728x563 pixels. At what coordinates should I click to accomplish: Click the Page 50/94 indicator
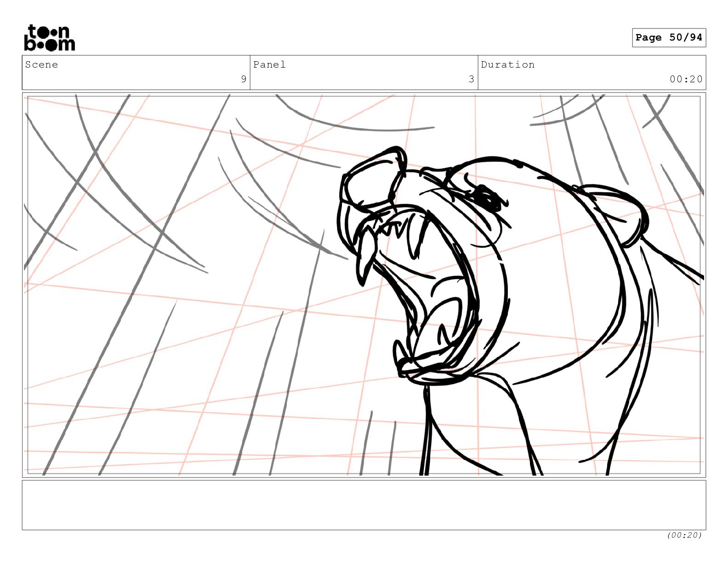[669, 38]
